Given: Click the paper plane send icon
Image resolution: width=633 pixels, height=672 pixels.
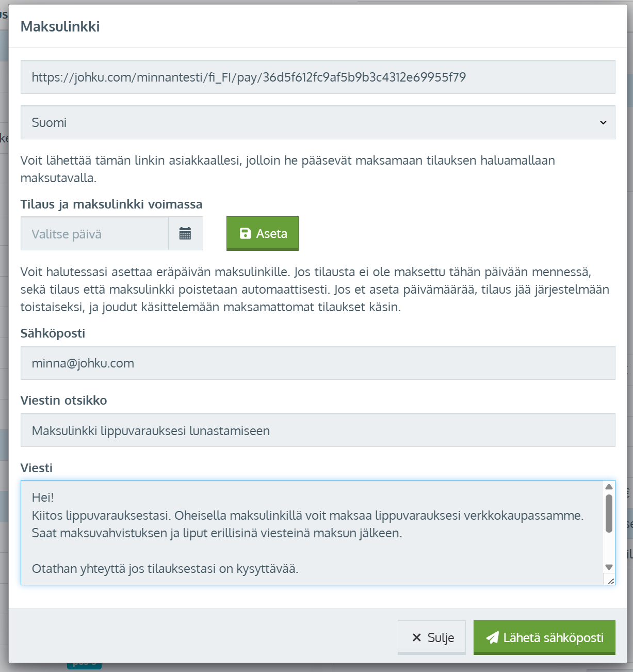Looking at the screenshot, I should click(x=492, y=637).
